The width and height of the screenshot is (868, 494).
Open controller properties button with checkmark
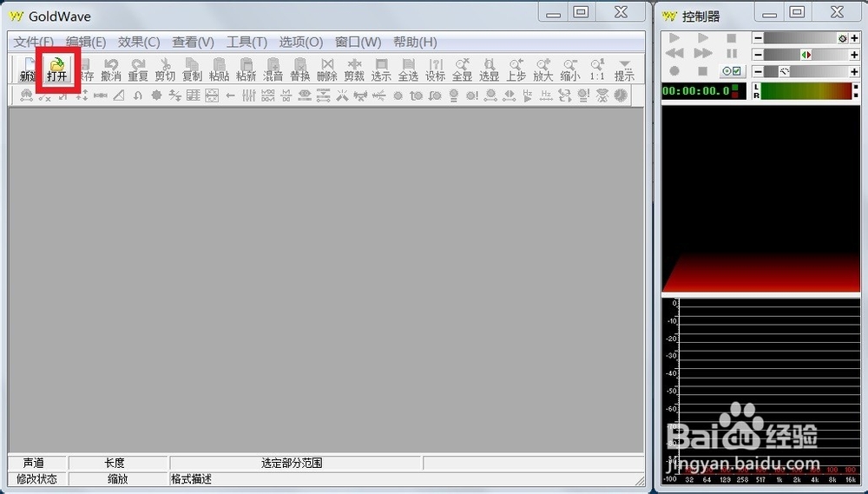[733, 71]
